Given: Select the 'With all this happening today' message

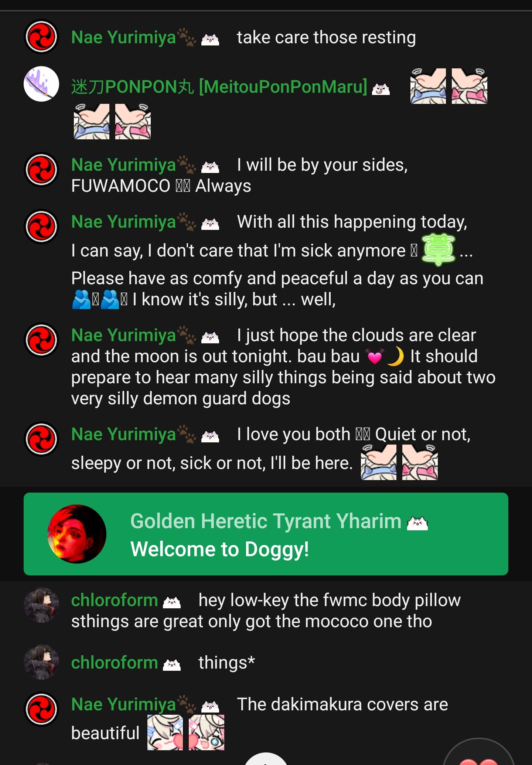Looking at the screenshot, I should (266, 261).
